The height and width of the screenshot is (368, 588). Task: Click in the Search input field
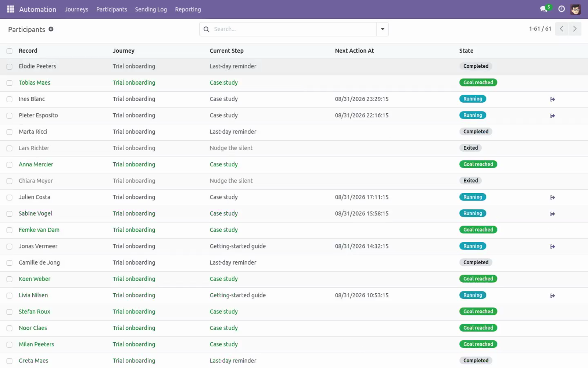point(294,29)
